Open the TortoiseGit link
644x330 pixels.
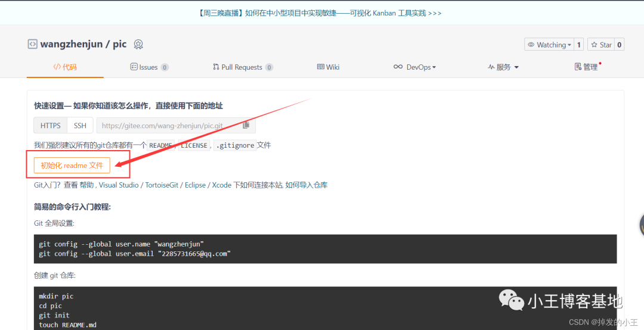[162, 185]
